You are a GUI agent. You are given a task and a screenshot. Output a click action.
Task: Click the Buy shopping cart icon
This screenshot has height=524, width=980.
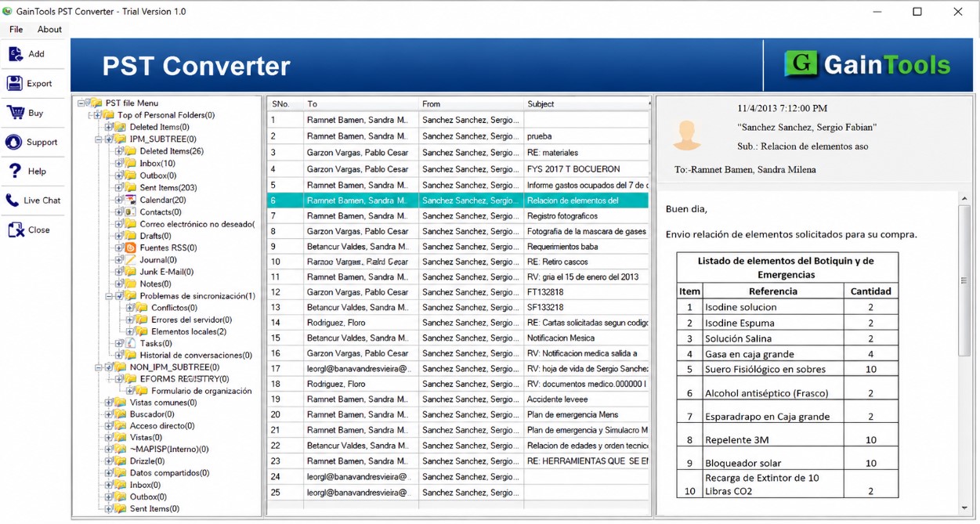pyautogui.click(x=15, y=113)
